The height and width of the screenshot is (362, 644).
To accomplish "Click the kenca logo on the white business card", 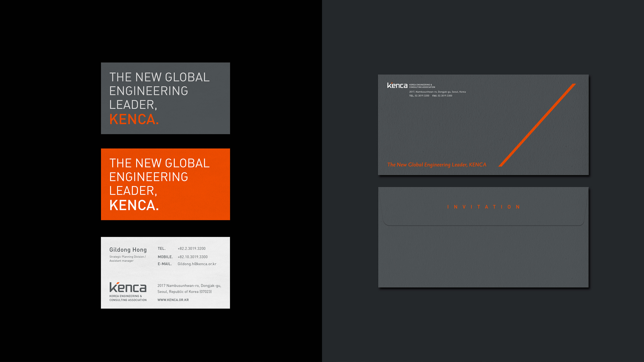I will (128, 287).
